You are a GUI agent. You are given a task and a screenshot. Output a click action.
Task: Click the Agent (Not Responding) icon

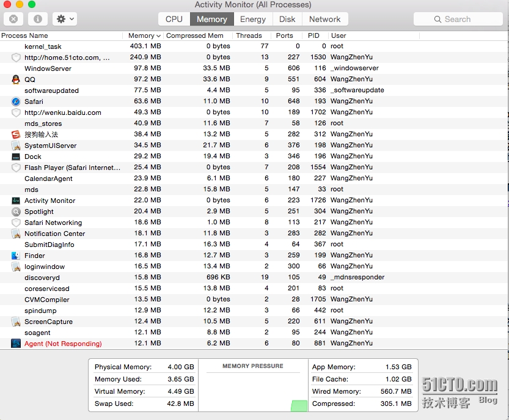click(x=16, y=344)
